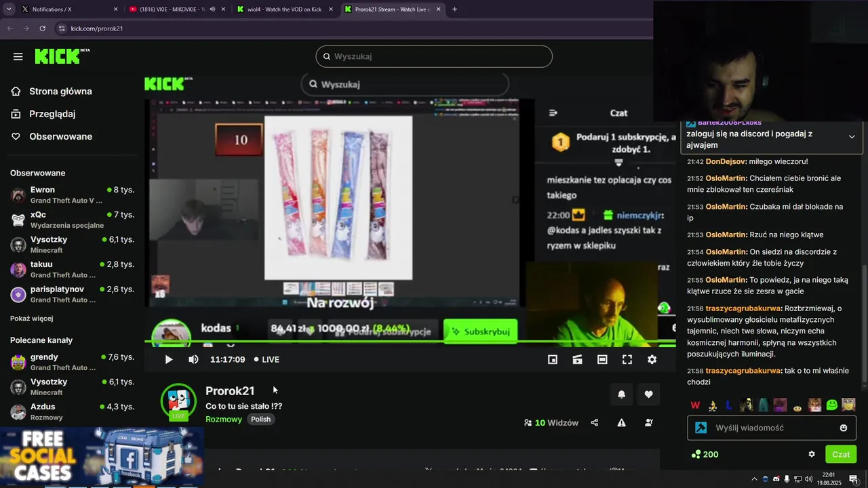
Task: Share the Prorok21 stream
Action: [x=595, y=423]
